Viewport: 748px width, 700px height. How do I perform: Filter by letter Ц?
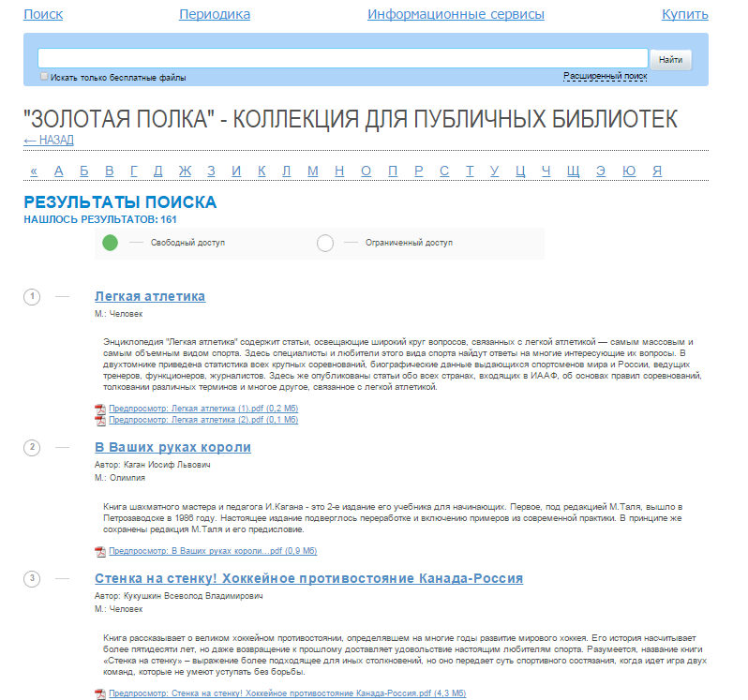[520, 171]
